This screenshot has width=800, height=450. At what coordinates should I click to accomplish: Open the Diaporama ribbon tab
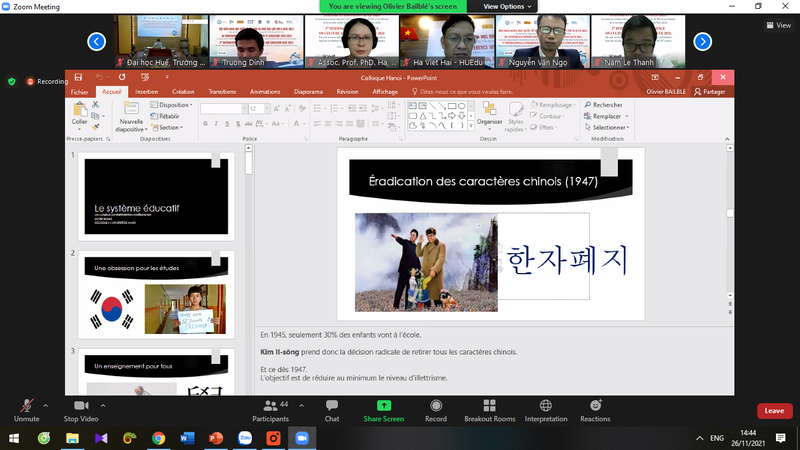pos(308,91)
